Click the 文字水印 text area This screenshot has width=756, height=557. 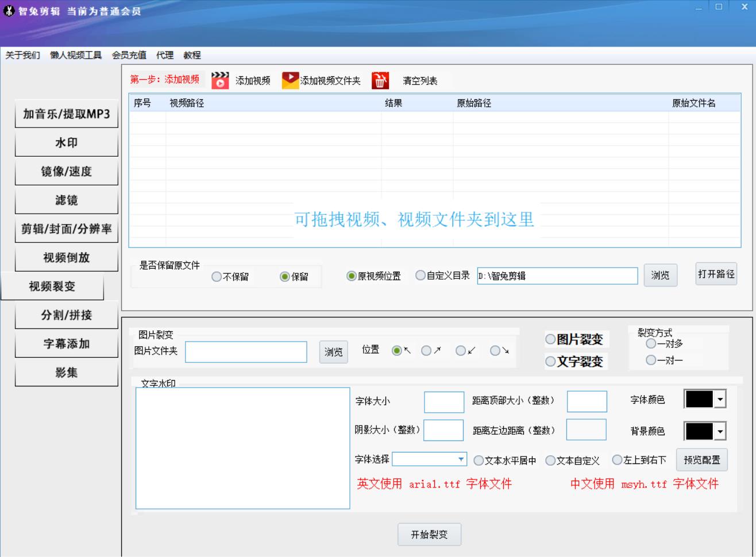pyautogui.click(x=243, y=448)
